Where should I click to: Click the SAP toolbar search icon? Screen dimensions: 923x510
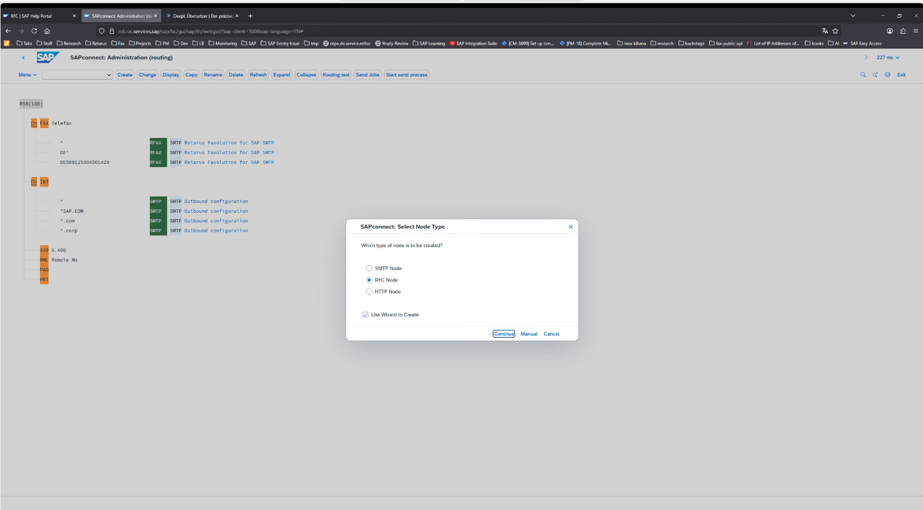click(863, 75)
